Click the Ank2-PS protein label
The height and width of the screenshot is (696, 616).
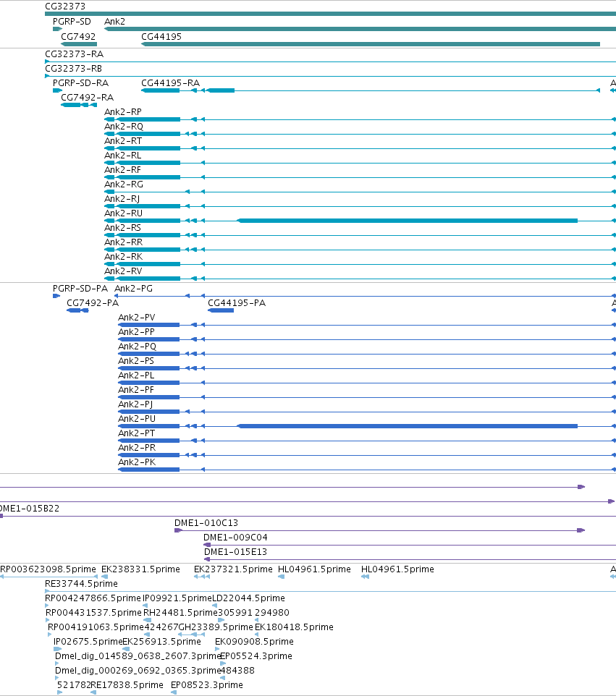coord(136,361)
